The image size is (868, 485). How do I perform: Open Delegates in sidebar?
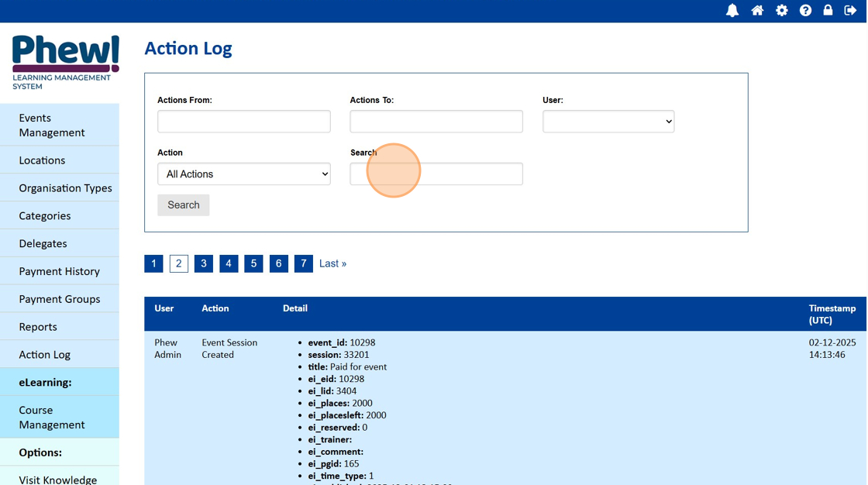pos(60,243)
